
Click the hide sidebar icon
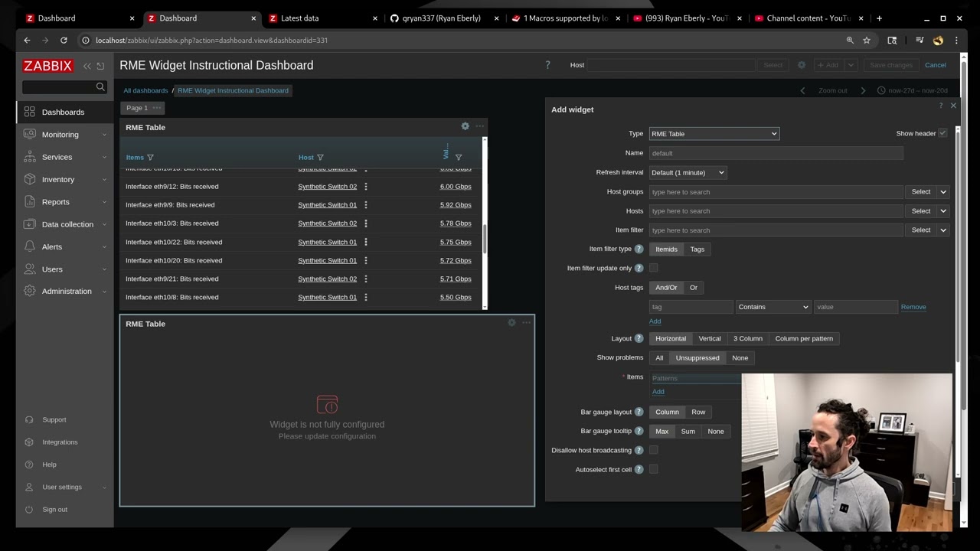(x=100, y=66)
